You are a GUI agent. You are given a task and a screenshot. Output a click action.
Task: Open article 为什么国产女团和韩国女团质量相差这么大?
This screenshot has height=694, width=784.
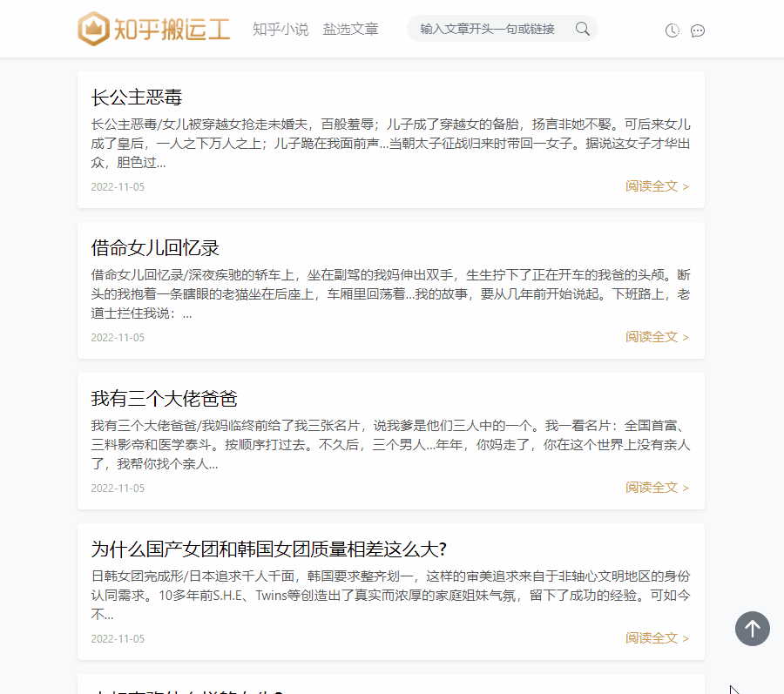(268, 549)
